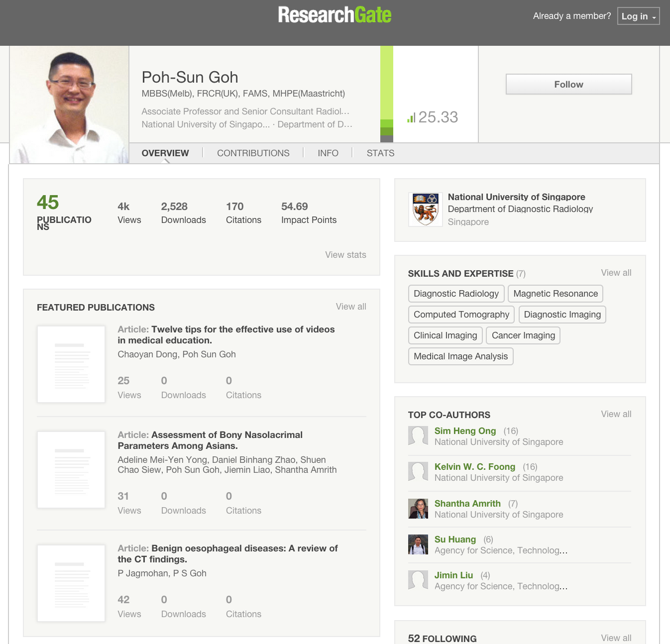
Task: Select the OVERVIEW tab
Action: [x=165, y=153]
